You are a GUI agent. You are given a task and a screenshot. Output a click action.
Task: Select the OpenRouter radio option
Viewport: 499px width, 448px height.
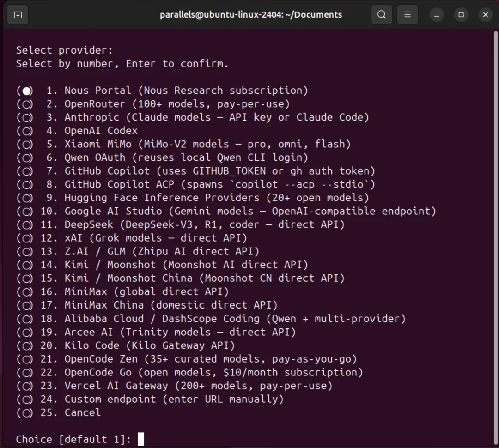click(27, 104)
